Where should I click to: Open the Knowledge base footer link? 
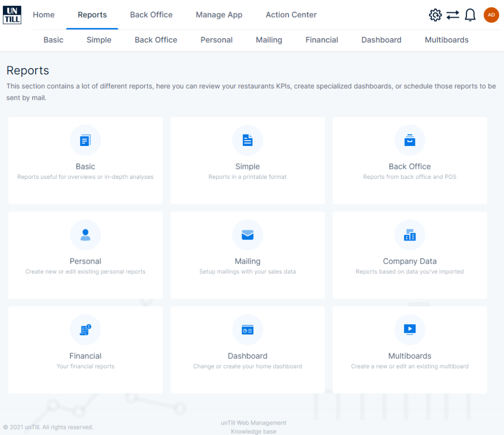pyautogui.click(x=253, y=432)
